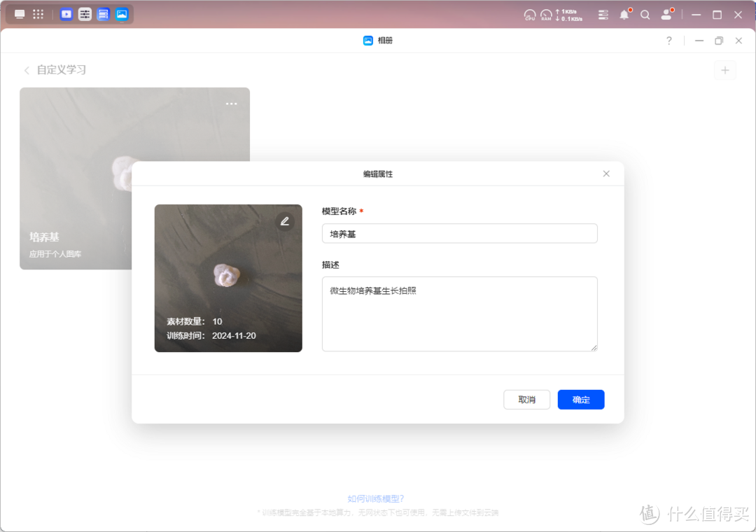This screenshot has height=532, width=756.
Task: Check the RAM usage meter
Action: [x=547, y=14]
